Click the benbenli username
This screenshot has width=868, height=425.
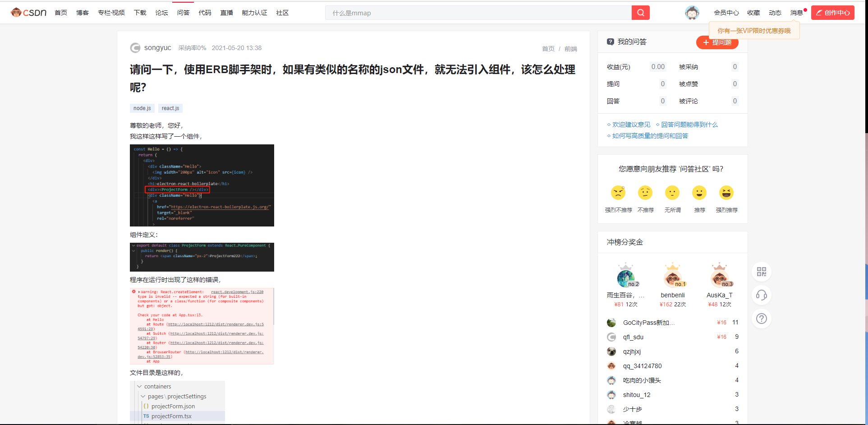[673, 295]
